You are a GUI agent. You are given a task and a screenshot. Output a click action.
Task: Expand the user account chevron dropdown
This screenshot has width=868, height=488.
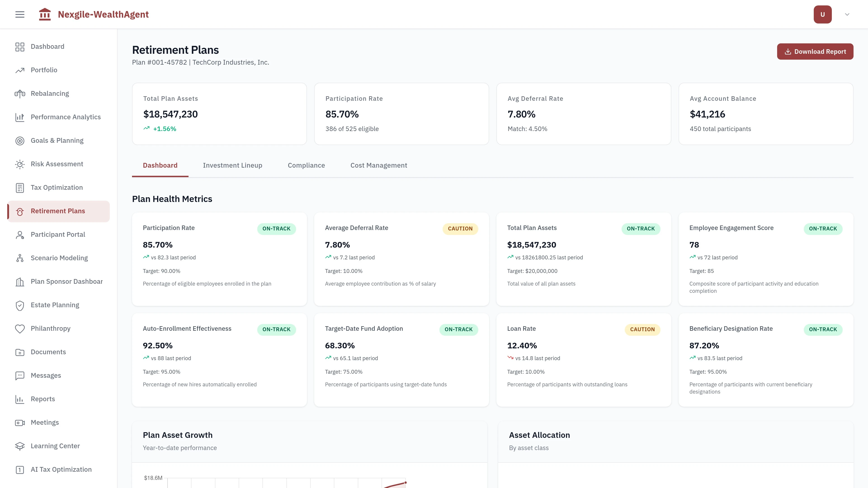pyautogui.click(x=847, y=14)
